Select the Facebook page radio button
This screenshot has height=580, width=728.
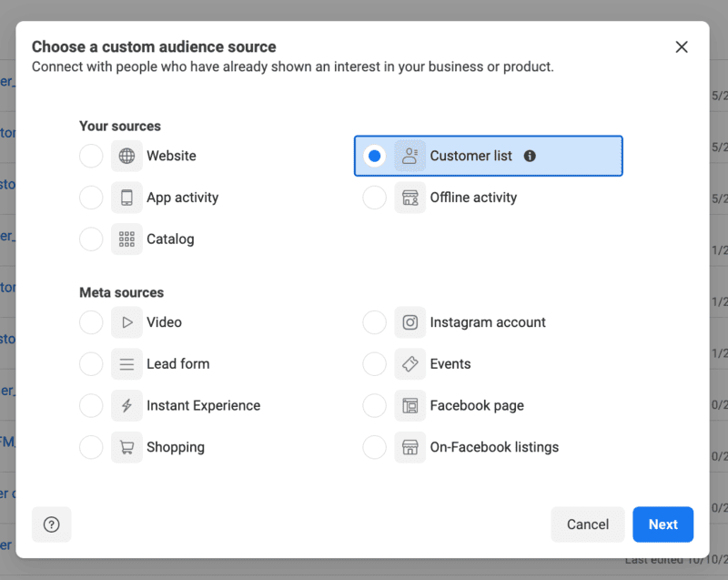374,406
